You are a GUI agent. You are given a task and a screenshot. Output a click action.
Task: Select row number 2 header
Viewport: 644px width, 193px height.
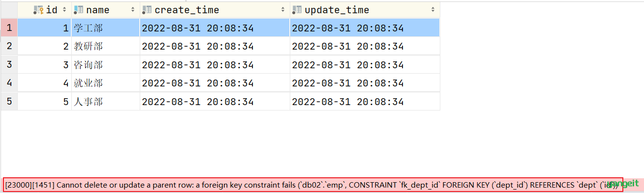tap(9, 46)
